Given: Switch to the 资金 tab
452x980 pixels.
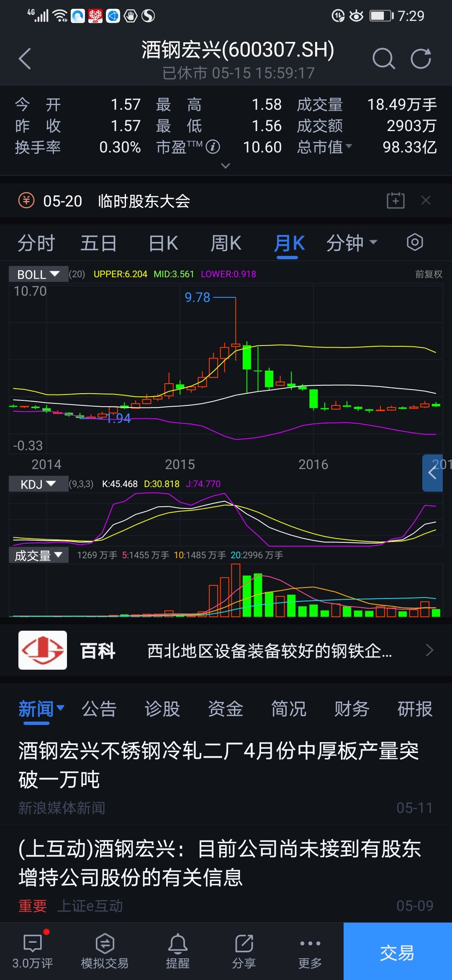Looking at the screenshot, I should coord(226,709).
